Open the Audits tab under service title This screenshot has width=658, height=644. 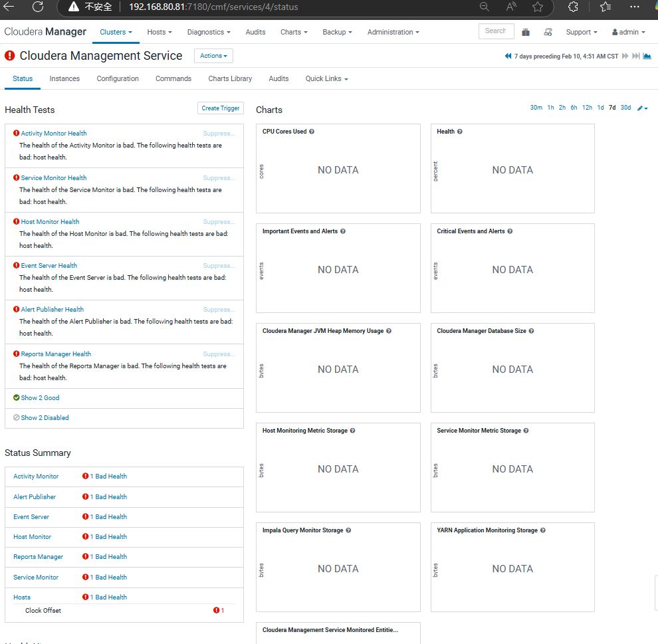(x=278, y=78)
